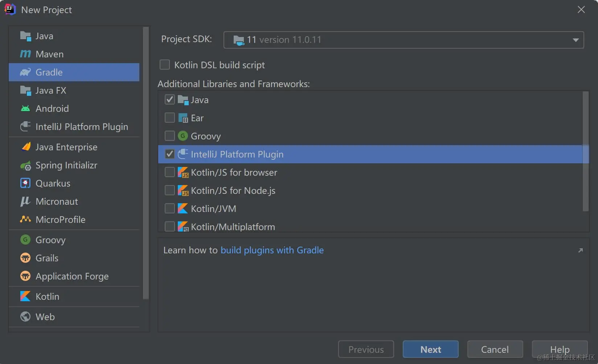598x364 pixels.
Task: Click the Java FX folder icon
Action: [x=25, y=90]
